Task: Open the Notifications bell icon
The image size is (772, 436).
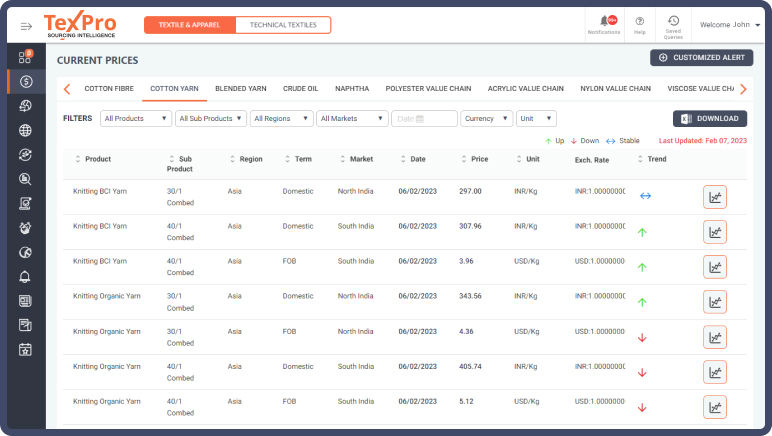Action: pos(604,22)
